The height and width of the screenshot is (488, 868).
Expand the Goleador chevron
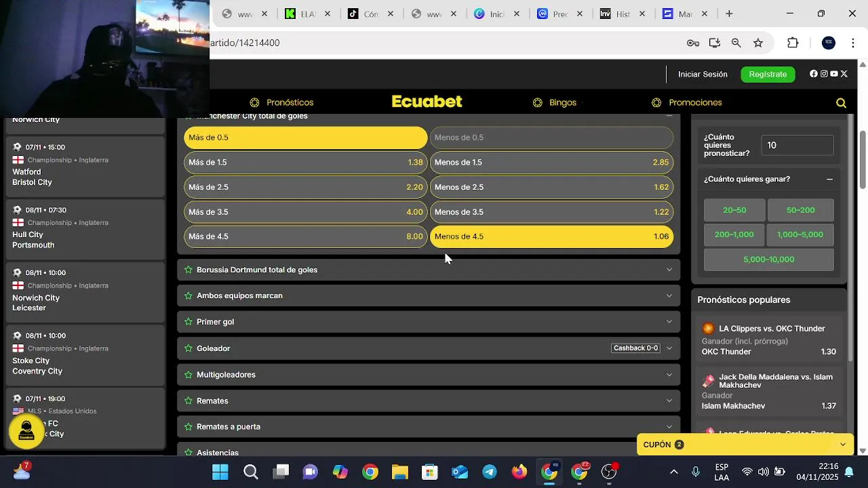(669, 348)
